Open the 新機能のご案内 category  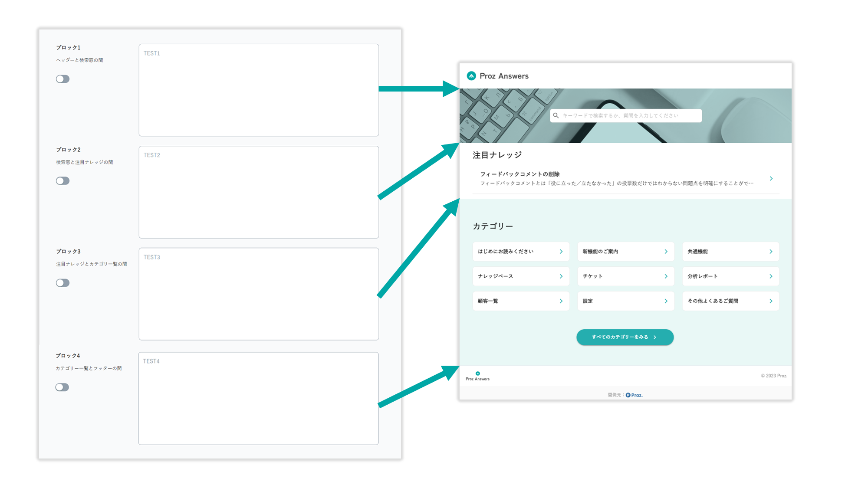coord(625,252)
